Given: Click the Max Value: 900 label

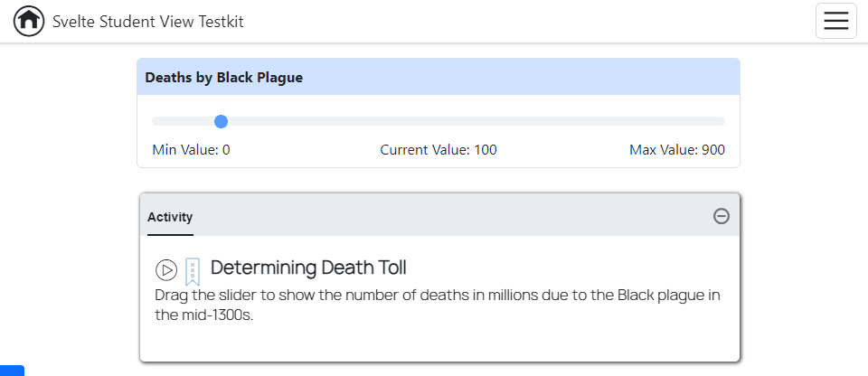Looking at the screenshot, I should pyautogui.click(x=676, y=150).
